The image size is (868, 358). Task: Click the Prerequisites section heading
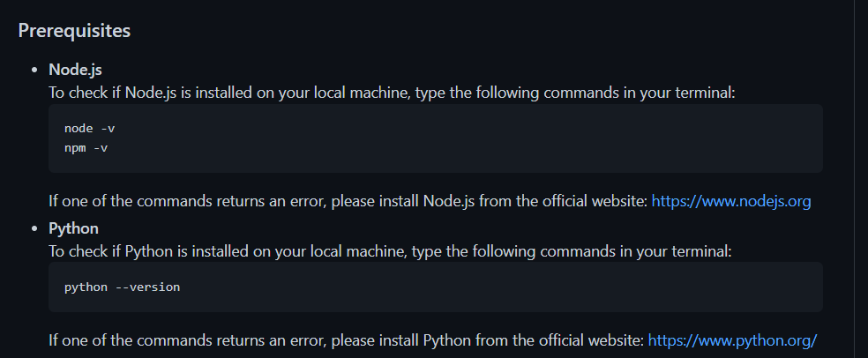point(74,31)
